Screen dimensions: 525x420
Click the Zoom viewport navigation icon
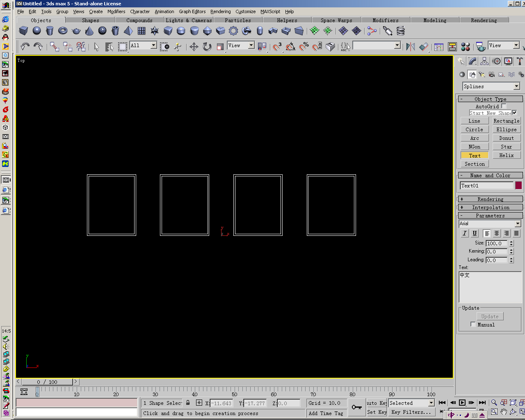coord(494,403)
